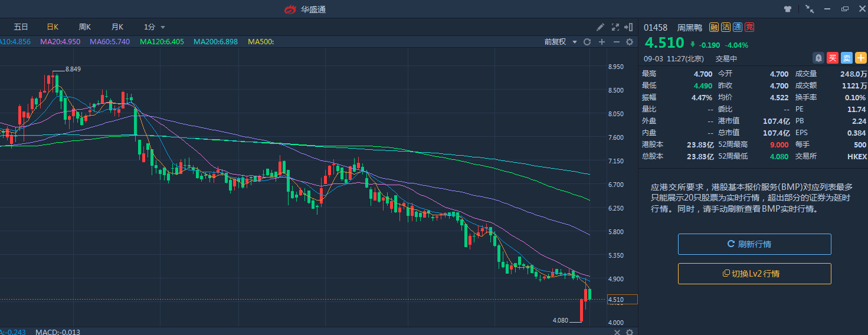Click the 成交量 value 248.0万
The width and height of the screenshot is (868, 335).
(x=853, y=74)
